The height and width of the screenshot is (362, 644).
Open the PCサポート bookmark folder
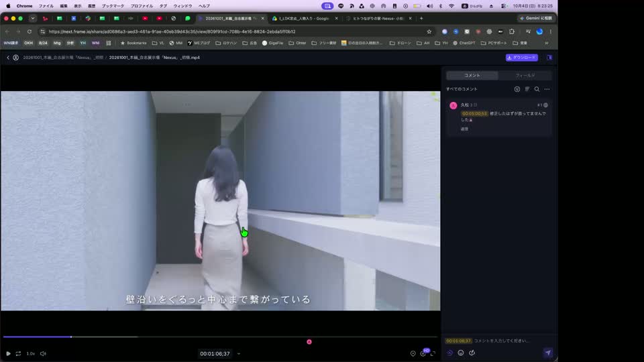tap(494, 43)
